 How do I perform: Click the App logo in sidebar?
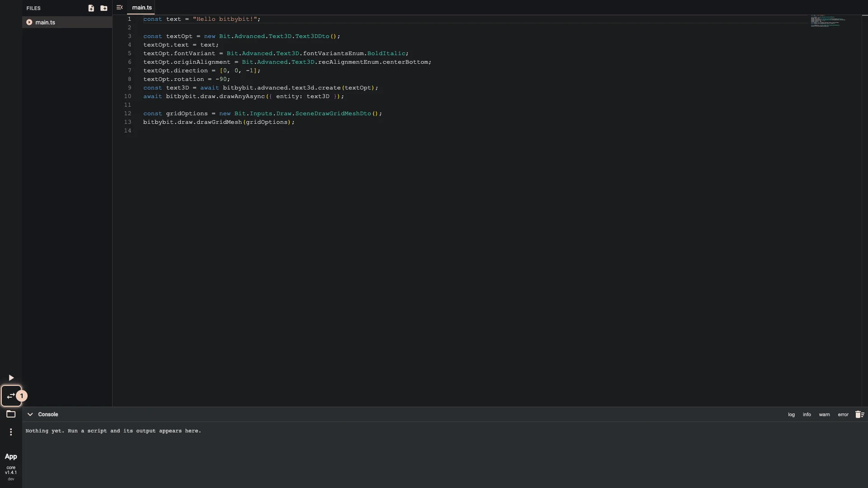(11, 456)
